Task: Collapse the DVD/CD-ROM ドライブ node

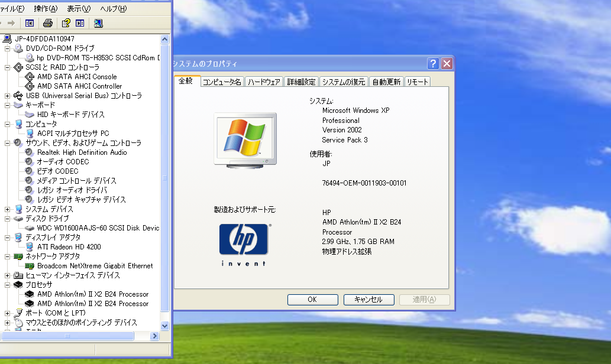Action: (x=8, y=48)
